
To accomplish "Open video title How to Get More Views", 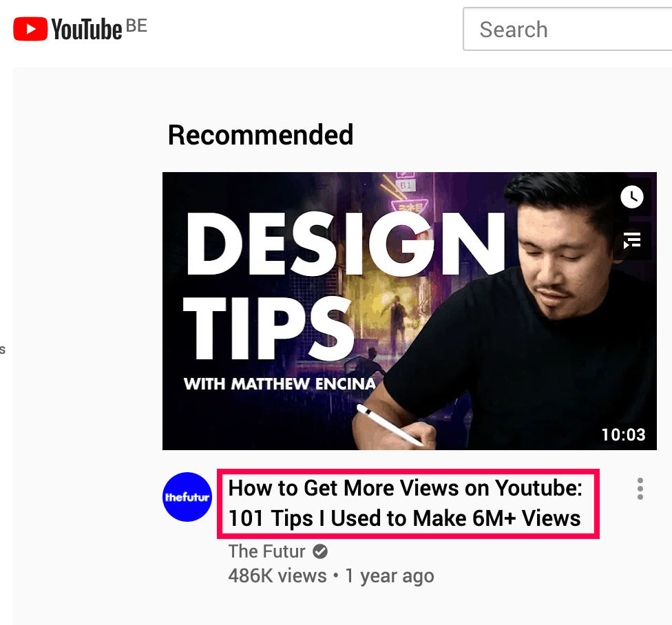I will click(x=405, y=503).
